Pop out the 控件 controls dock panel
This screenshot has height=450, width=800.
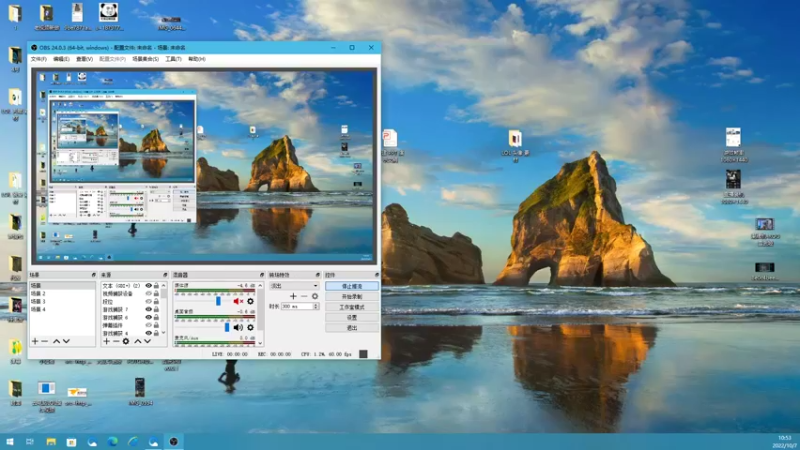[377, 275]
